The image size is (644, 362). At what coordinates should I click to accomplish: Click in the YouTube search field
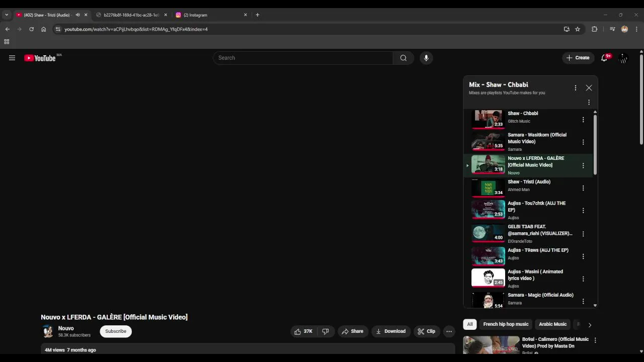303,58
